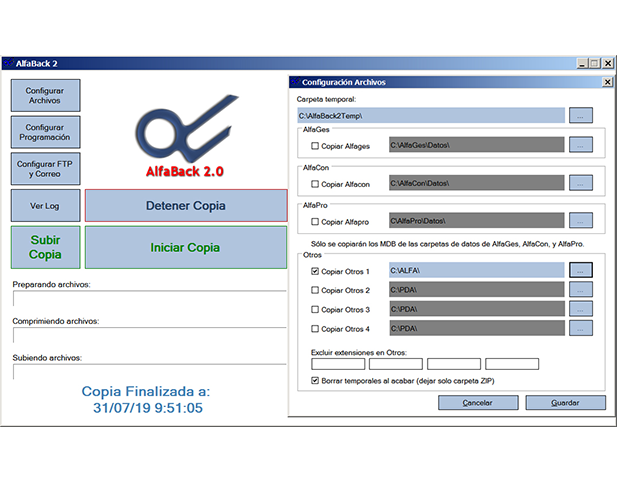Click the second Excluir extensiones field
This screenshot has width=617, height=492.
pyautogui.click(x=396, y=364)
